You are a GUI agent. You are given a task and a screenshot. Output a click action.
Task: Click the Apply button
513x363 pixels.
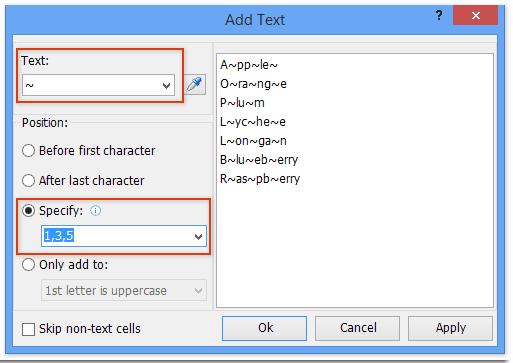[450, 328]
